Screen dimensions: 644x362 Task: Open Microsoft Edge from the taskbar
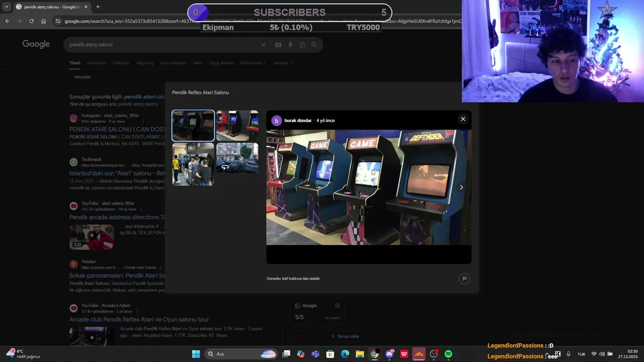(345, 354)
